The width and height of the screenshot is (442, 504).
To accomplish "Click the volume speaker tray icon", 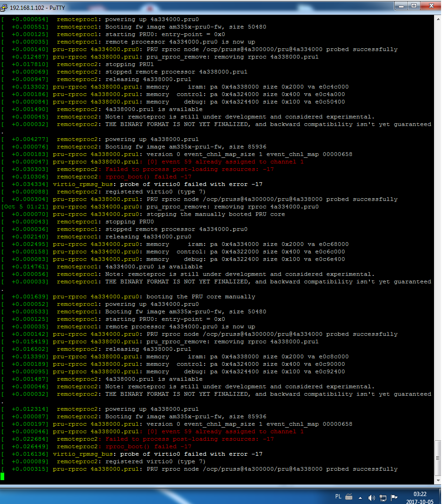I will click(372, 497).
